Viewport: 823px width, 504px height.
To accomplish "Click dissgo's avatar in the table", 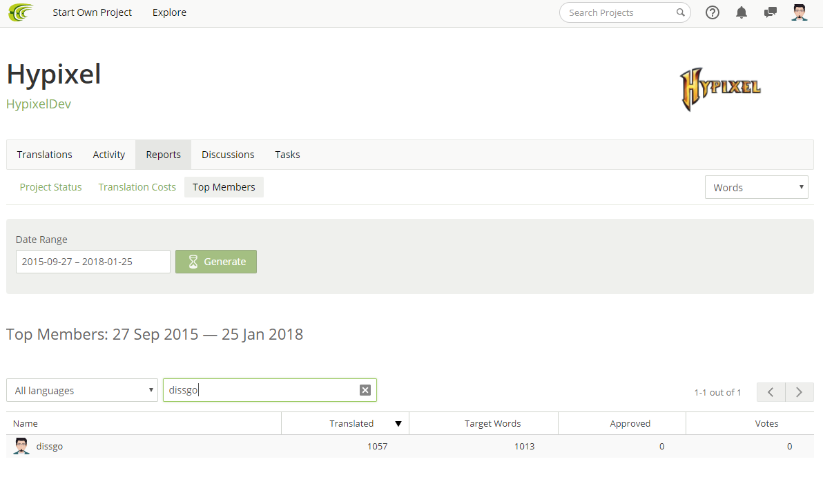I will 21,446.
